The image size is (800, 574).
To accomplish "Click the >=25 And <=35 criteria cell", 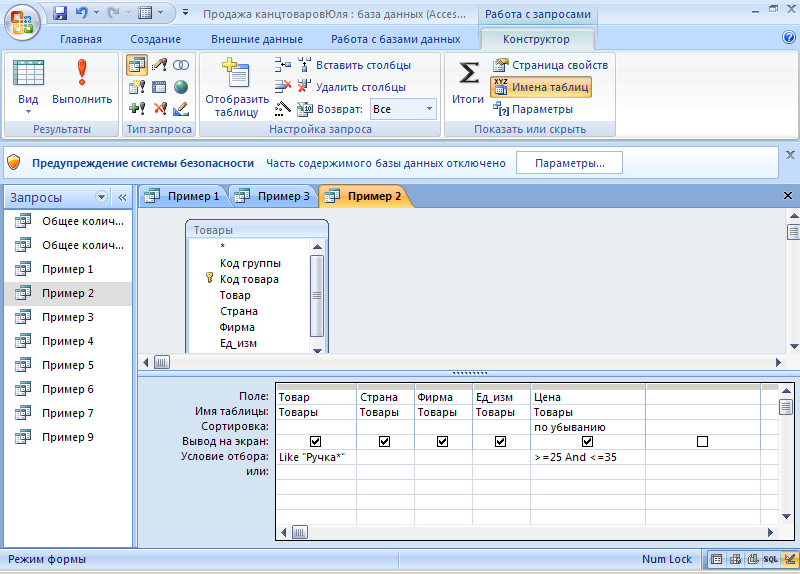I will [x=588, y=457].
